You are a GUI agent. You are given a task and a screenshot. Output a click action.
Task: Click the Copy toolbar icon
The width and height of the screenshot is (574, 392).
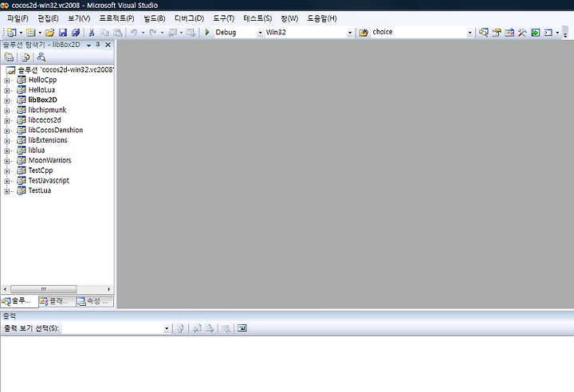point(104,33)
